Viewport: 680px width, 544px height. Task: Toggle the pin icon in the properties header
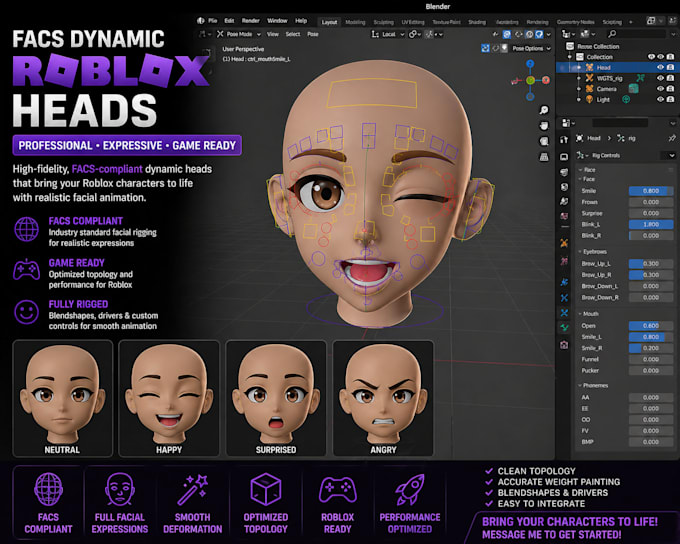pos(672,138)
